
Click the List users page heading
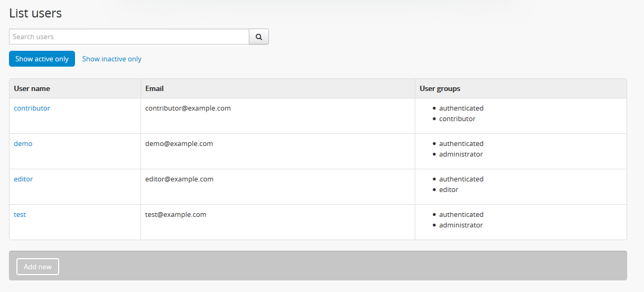tap(35, 13)
